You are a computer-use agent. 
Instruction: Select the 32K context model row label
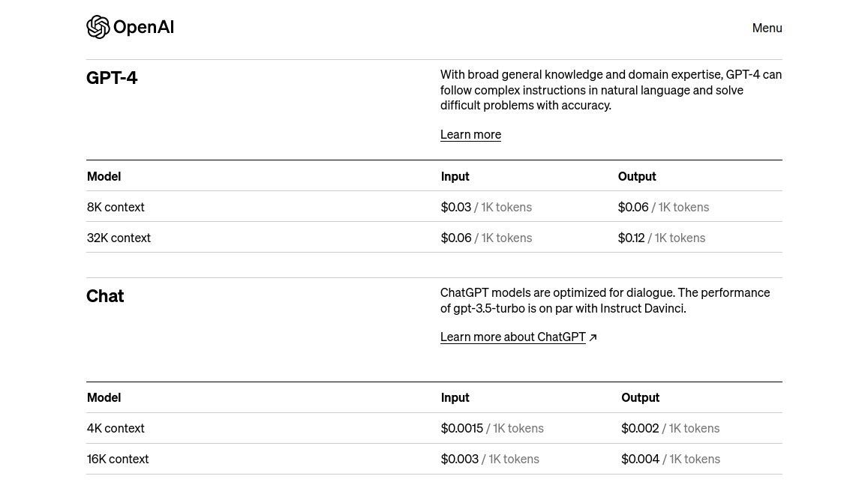[119, 238]
